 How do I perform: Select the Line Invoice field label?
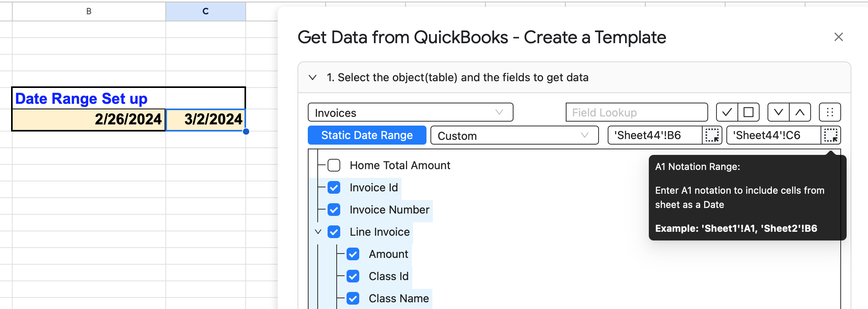point(380,232)
